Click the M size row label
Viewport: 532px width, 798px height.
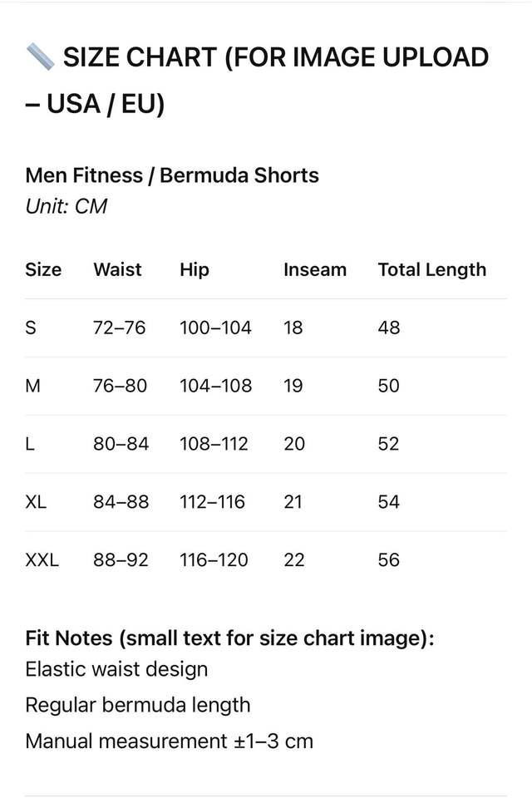33,386
